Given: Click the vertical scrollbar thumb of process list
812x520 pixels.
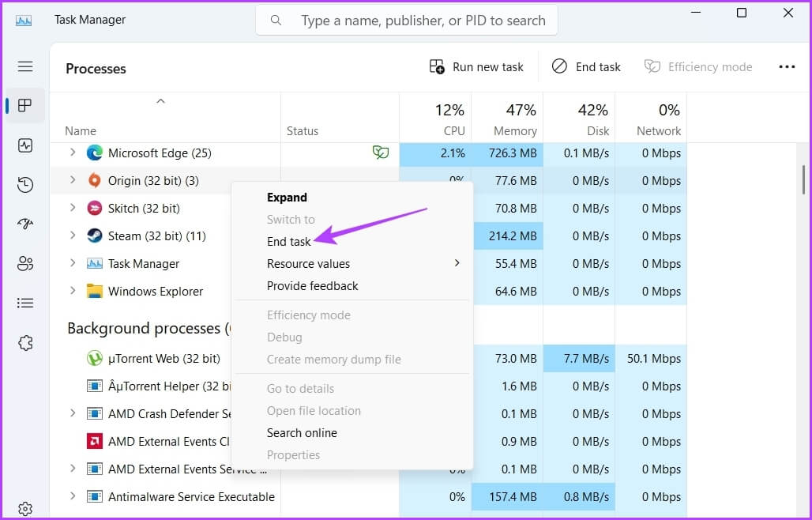Looking at the screenshot, I should click(803, 179).
